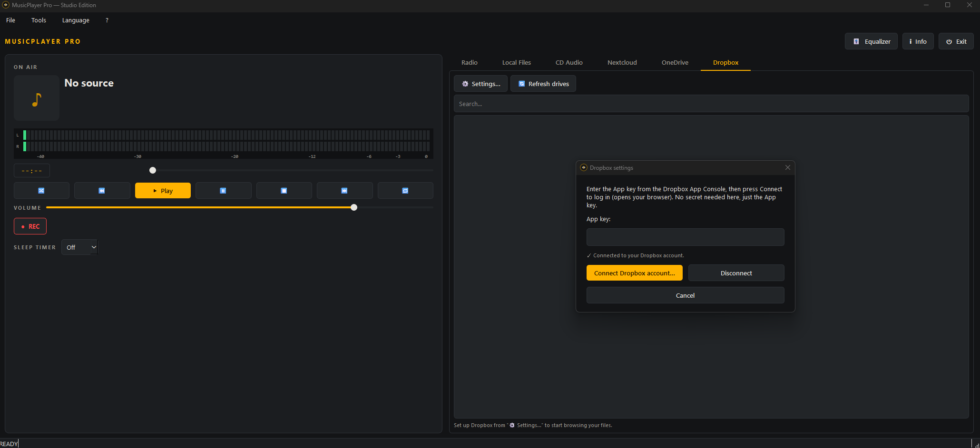Click the Dropbox settings dialog title icon
Viewport: 980px width, 448px height.
click(584, 168)
